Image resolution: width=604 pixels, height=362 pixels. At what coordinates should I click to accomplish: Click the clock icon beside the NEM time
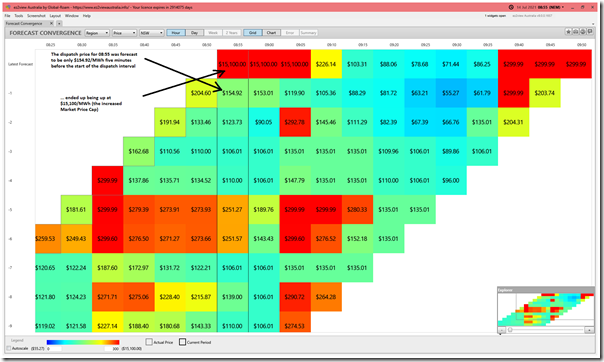tap(511, 7)
